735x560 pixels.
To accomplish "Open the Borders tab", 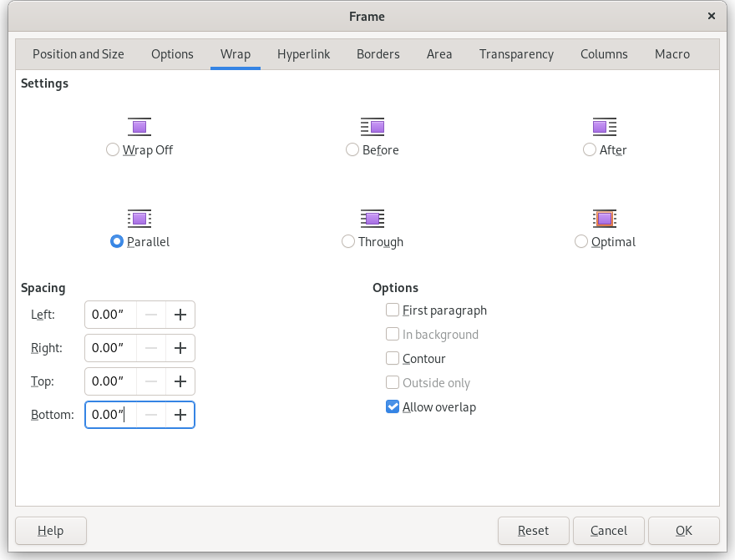I will click(378, 54).
